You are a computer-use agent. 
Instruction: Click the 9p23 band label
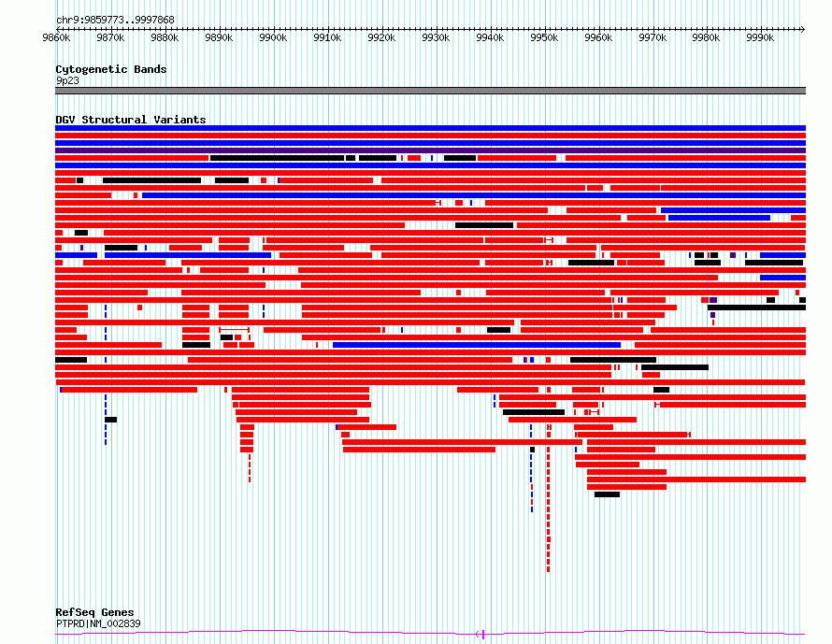(67, 80)
